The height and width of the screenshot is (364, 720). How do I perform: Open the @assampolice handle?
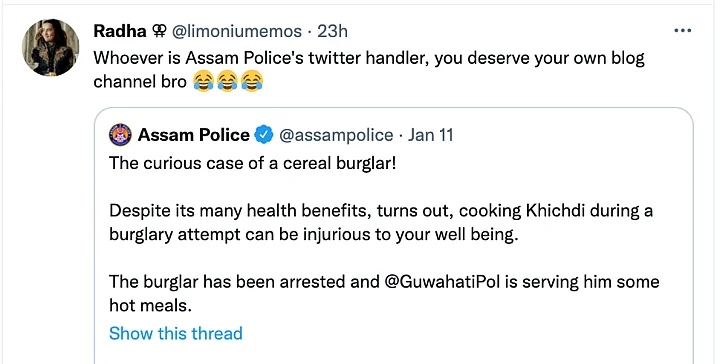[336, 135]
